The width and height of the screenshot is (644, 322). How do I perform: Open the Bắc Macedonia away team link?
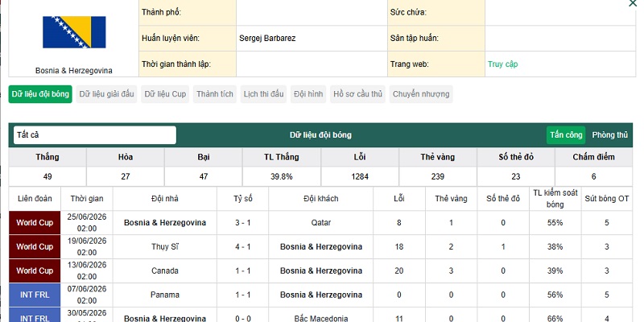[x=320, y=318]
